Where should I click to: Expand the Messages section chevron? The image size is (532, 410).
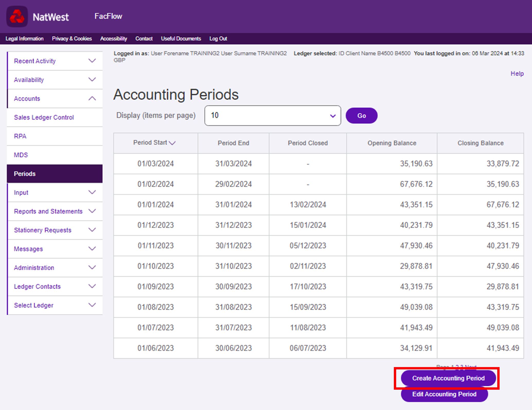92,249
